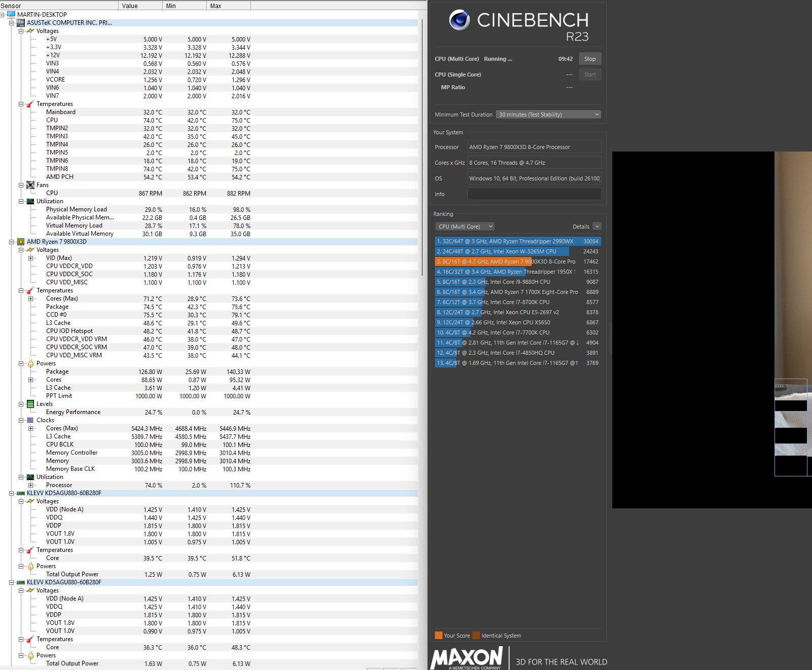Screen dimensions: 812x670
Task: Click the Voltages icon under ASUSTeK motherboard
Action: tap(30, 30)
